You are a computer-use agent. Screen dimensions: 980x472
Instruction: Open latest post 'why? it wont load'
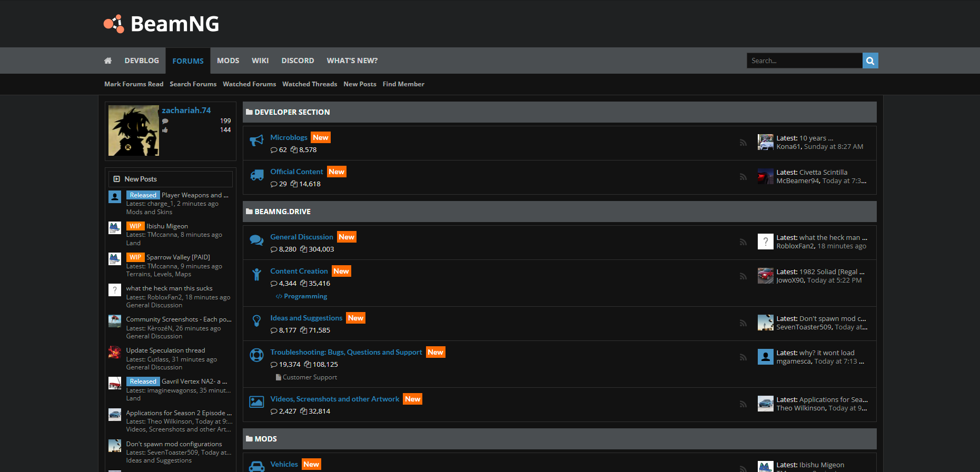[x=827, y=353]
